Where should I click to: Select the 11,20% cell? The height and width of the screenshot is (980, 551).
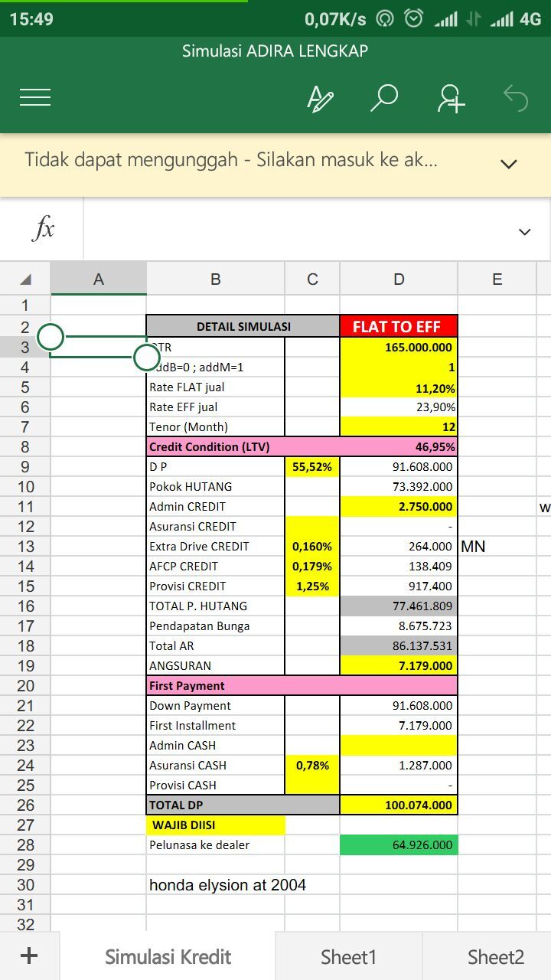click(x=399, y=387)
